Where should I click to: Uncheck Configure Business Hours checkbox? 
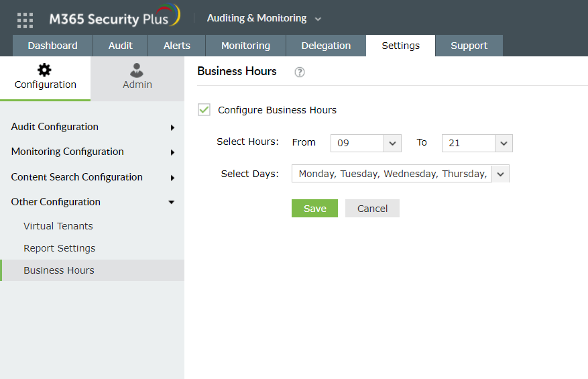click(204, 110)
